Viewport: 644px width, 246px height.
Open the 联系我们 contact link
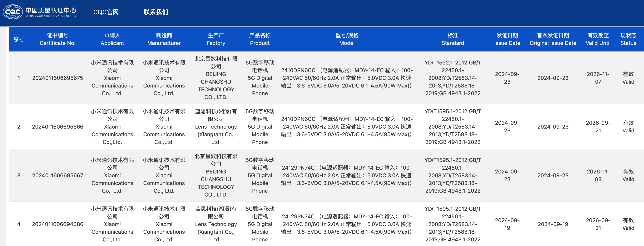pyautogui.click(x=156, y=12)
